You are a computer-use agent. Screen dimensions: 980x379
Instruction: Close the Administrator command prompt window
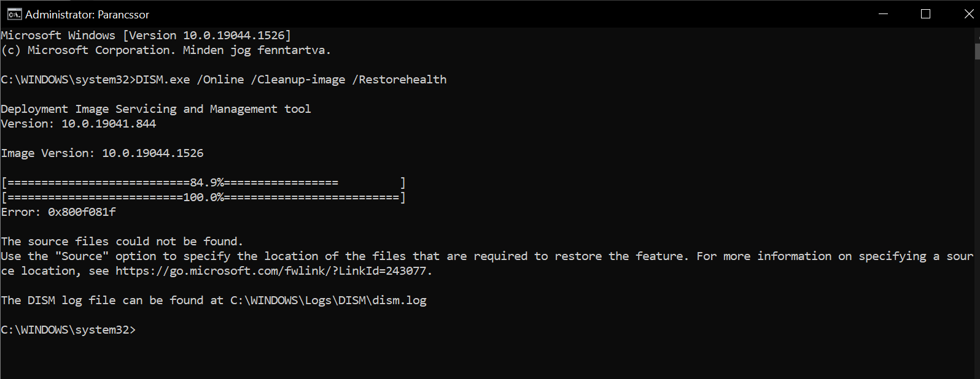pos(968,14)
